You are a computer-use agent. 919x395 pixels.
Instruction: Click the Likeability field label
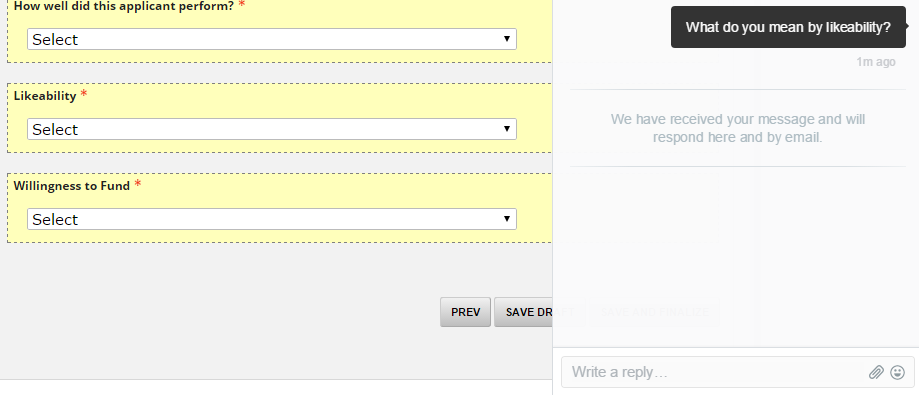click(45, 96)
